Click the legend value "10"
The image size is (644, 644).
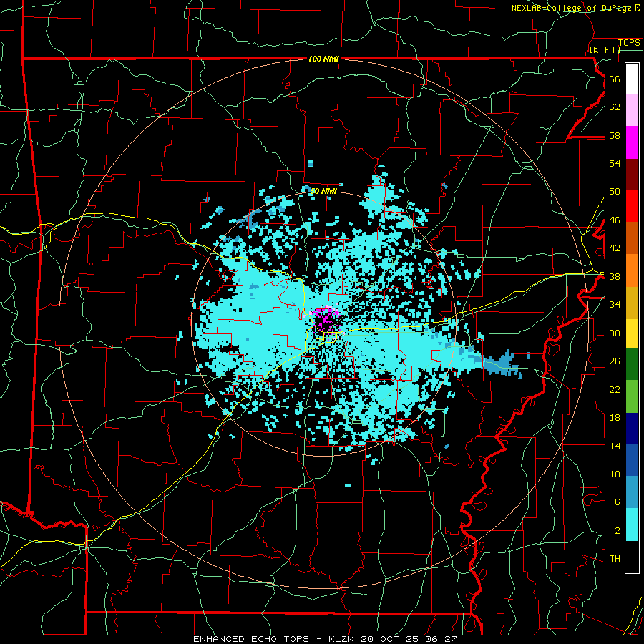(x=615, y=474)
